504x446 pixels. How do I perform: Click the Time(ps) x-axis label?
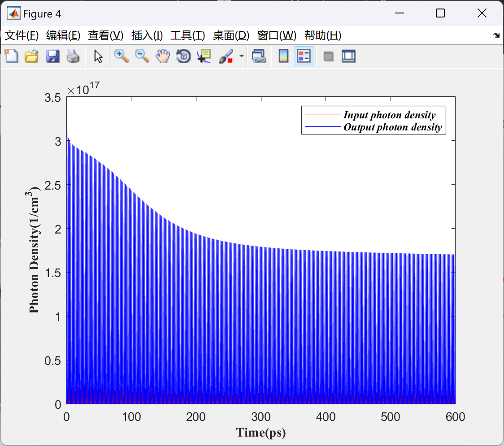(x=261, y=433)
